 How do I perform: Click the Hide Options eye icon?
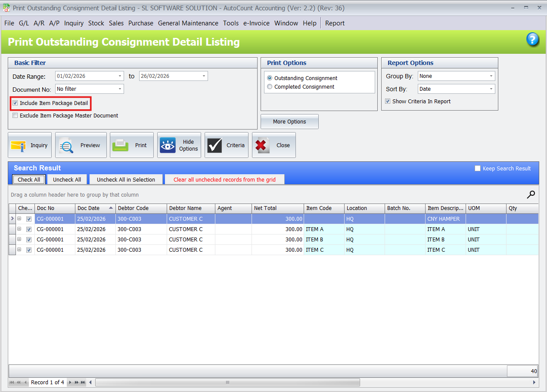click(168, 145)
